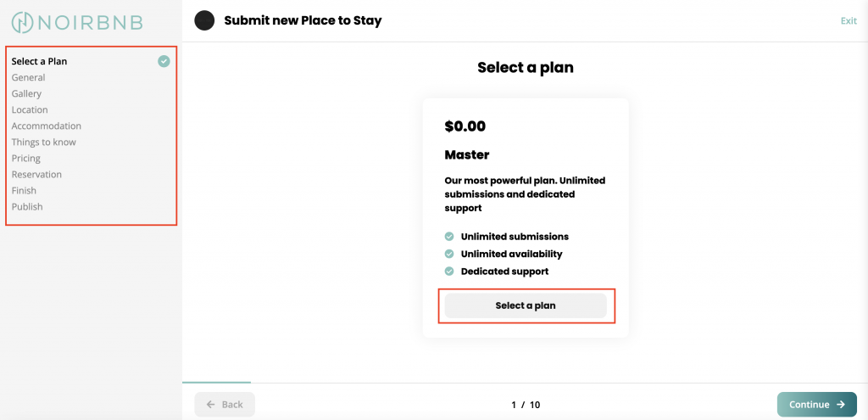Jump to the Location step
The image size is (868, 420).
click(30, 109)
